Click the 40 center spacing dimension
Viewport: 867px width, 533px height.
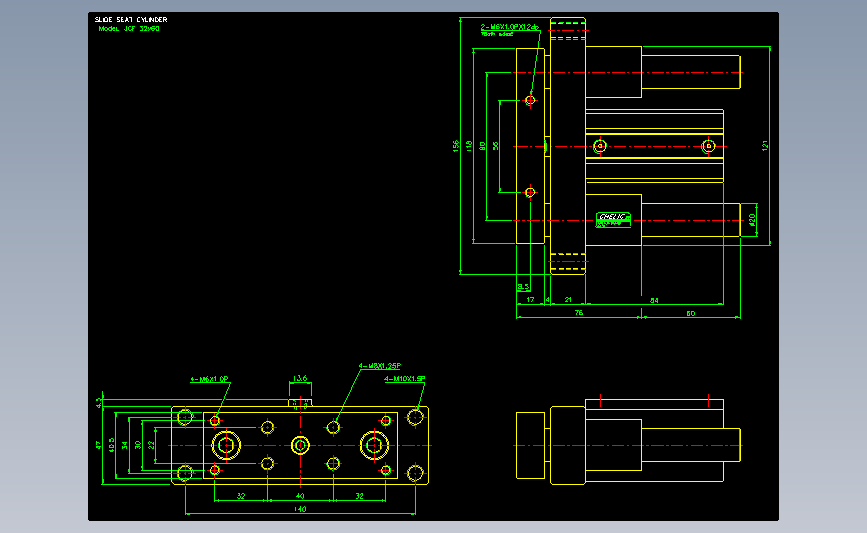pyautogui.click(x=300, y=496)
